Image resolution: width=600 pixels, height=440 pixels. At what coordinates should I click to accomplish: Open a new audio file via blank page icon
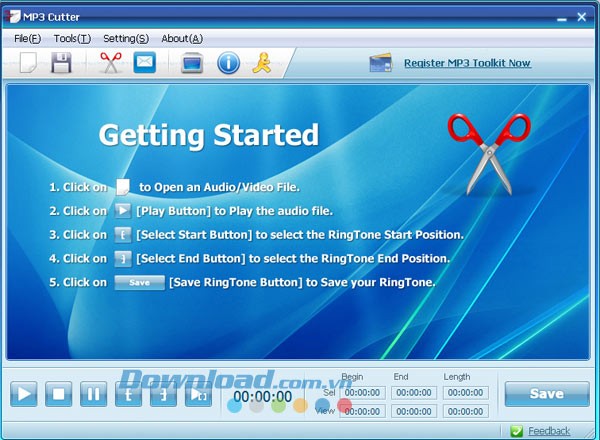tap(28, 62)
